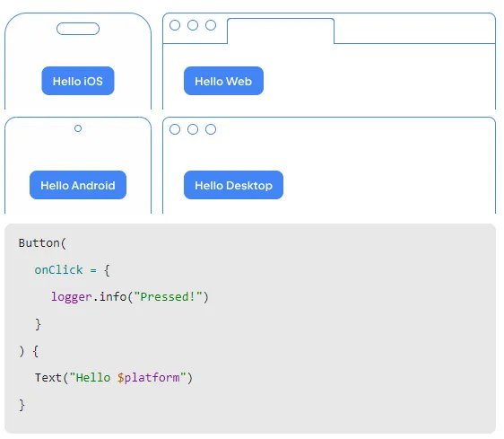504x439 pixels.
Task: Click the onClick parameter in the code
Action: (x=59, y=269)
